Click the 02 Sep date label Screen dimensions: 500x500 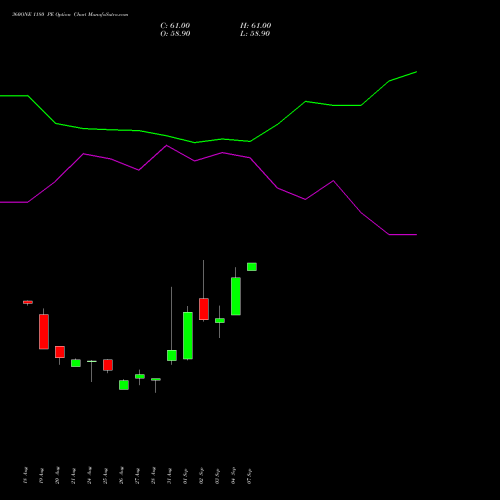[201, 475]
